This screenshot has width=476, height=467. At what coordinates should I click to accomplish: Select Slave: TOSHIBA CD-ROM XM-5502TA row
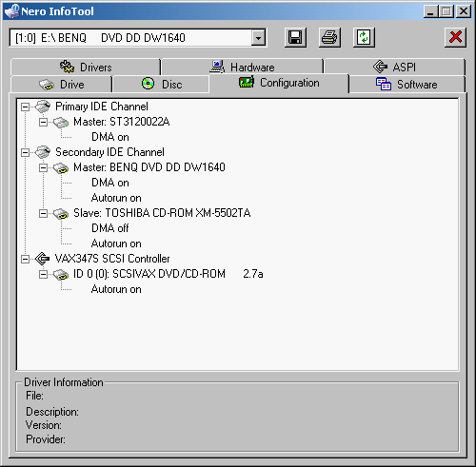coord(162,213)
